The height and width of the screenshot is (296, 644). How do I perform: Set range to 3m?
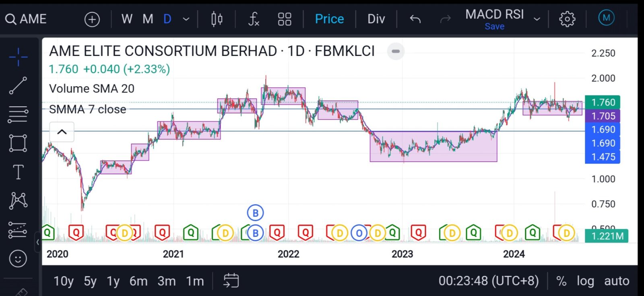(x=167, y=281)
